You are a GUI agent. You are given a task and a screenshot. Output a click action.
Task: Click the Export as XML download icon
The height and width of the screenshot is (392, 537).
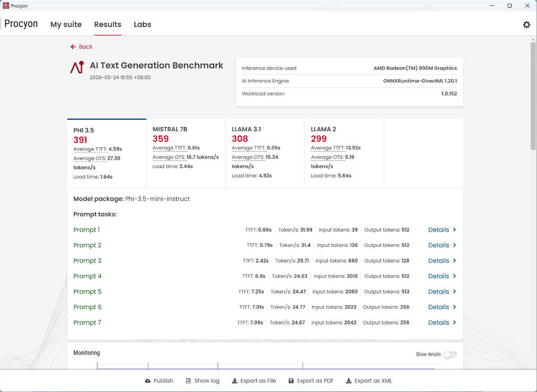tap(349, 381)
